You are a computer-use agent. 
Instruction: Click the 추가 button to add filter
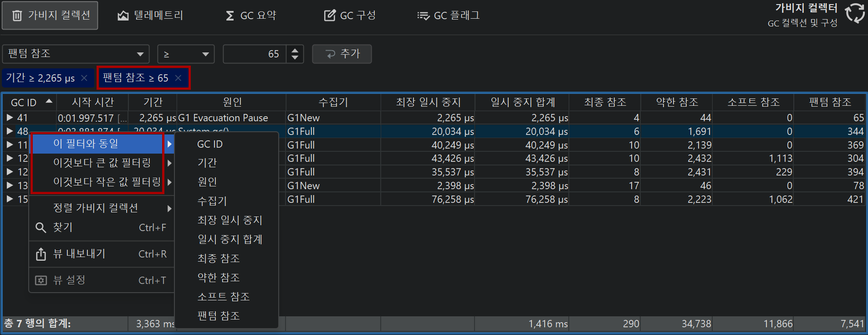pos(342,54)
